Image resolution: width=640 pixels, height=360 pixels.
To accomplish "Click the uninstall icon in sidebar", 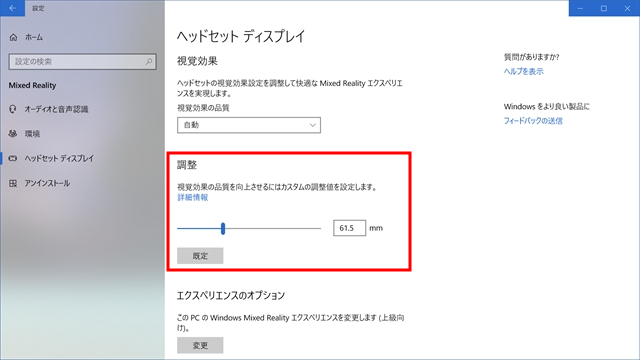I will (x=13, y=183).
